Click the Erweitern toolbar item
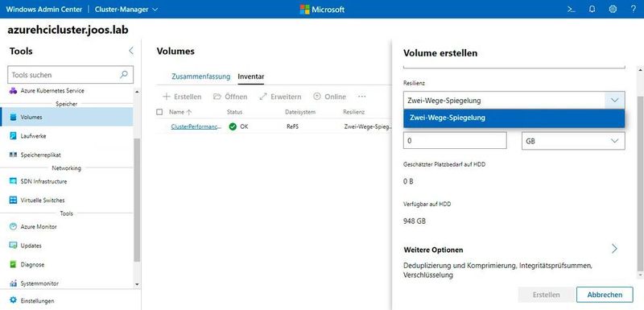The height and width of the screenshot is (310, 644). tap(280, 97)
